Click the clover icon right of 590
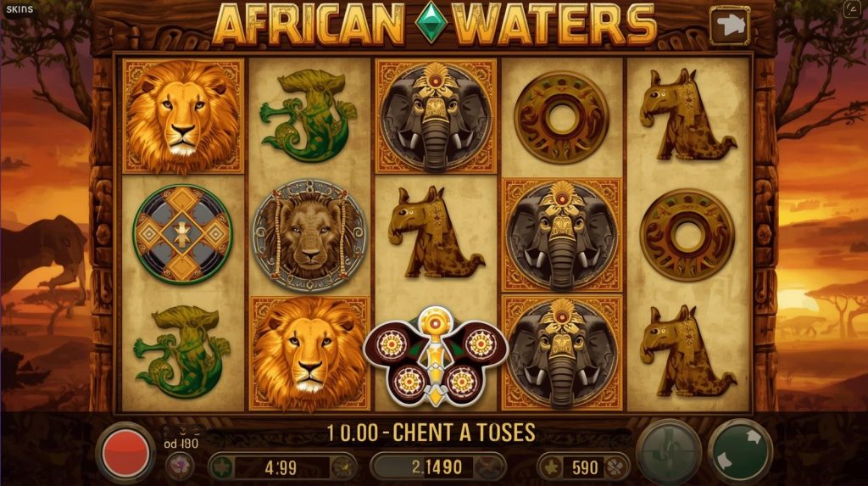 tap(615, 467)
